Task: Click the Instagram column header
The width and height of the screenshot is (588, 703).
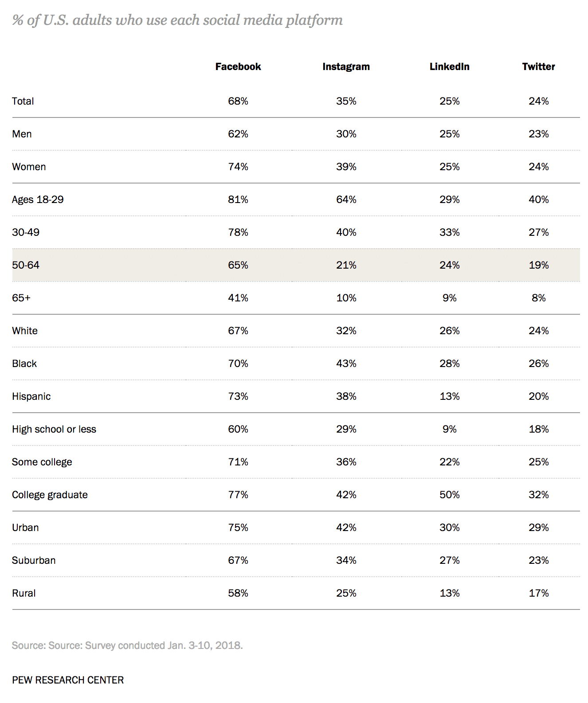Action: pyautogui.click(x=346, y=66)
